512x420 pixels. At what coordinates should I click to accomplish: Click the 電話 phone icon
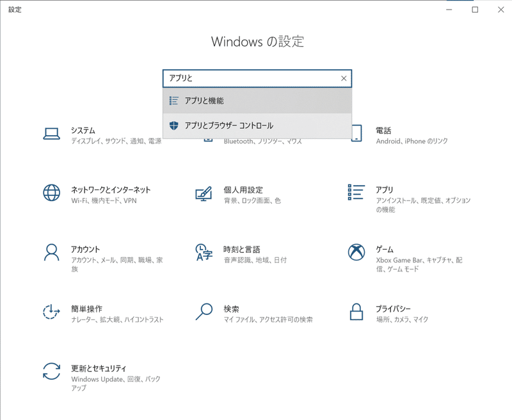click(x=357, y=134)
